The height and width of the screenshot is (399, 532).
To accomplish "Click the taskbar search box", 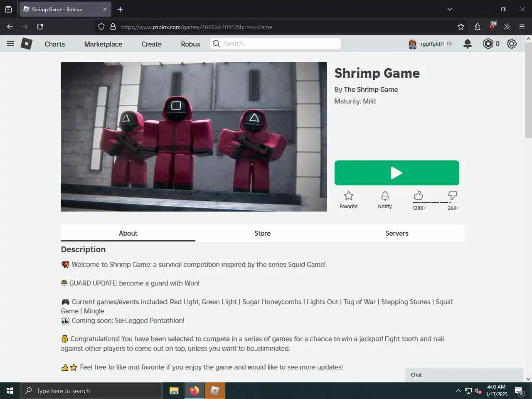I will (x=91, y=391).
